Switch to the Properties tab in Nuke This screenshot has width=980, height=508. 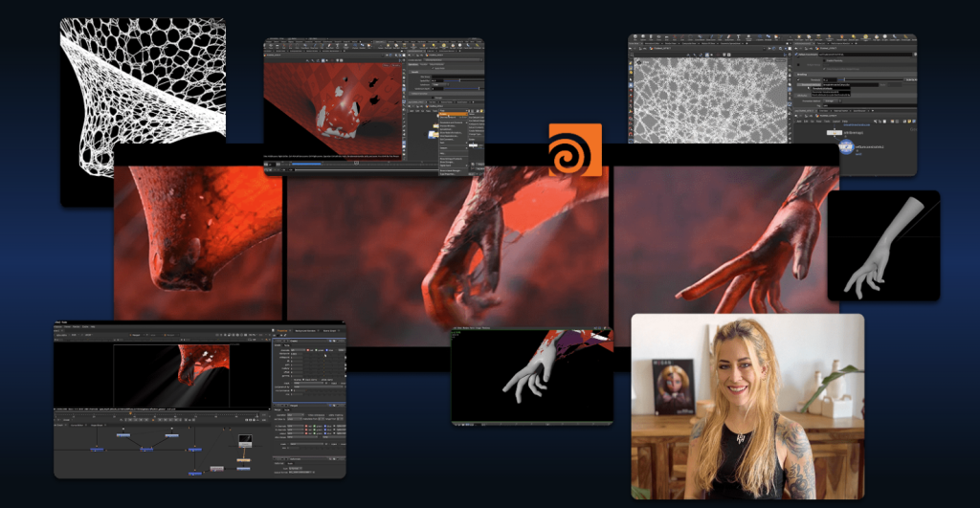coord(283,331)
